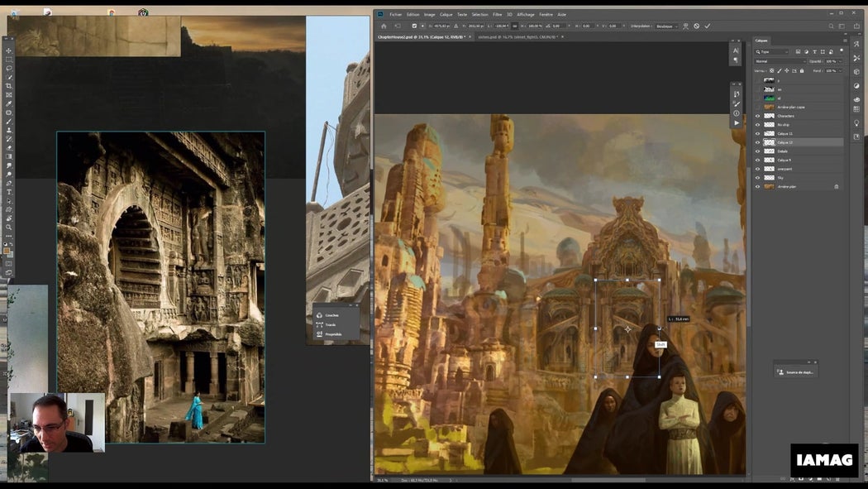The height and width of the screenshot is (489, 868).
Task: Open the Normal blend mode dropdown
Action: coord(781,61)
